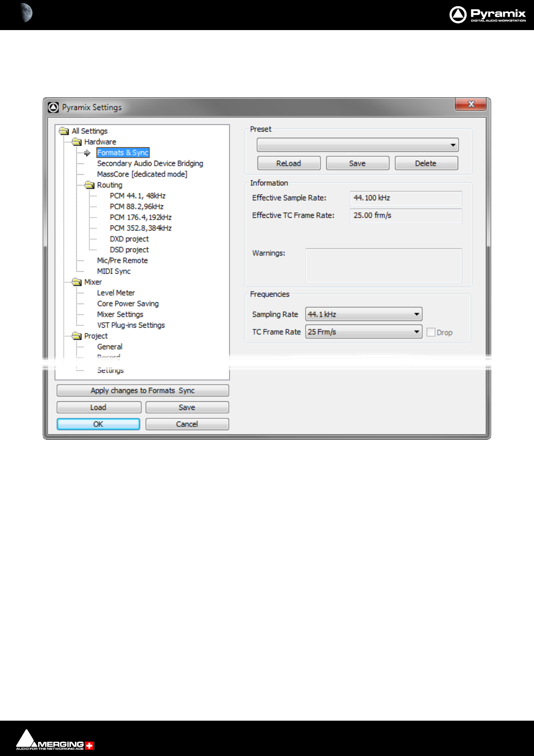Viewport: 534px width, 756px height.
Task: Click the preset ReLoad button
Action: coord(289,163)
